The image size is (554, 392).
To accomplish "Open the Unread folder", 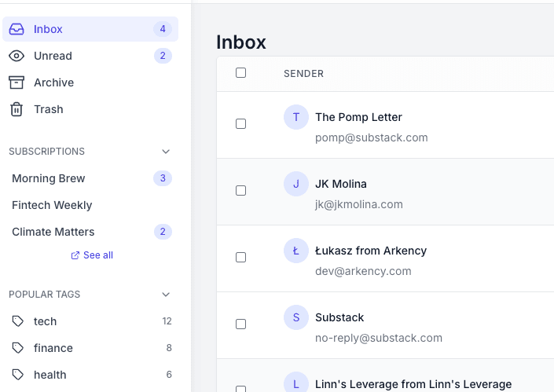I will pyautogui.click(x=90, y=56).
